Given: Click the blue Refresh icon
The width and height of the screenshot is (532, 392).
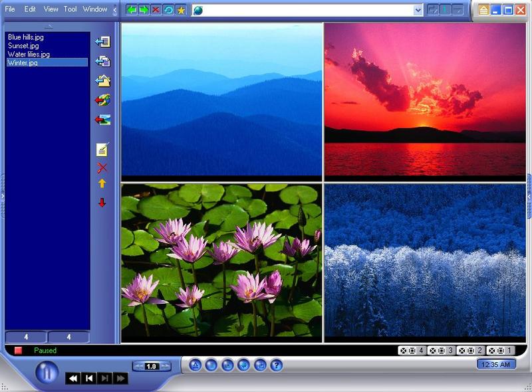Looking at the screenshot, I should [168, 10].
